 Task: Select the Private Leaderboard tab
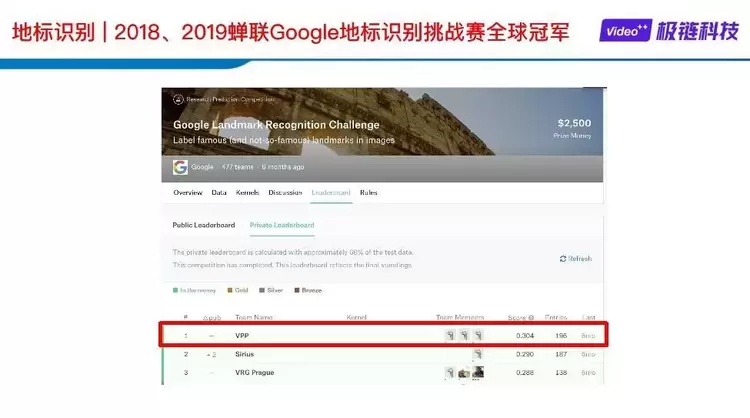tap(282, 225)
